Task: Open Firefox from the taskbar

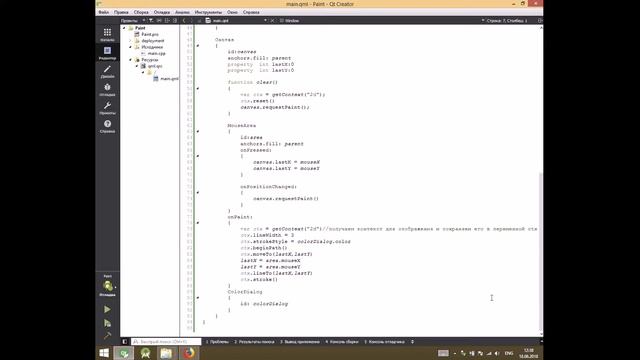Action: coord(189,353)
